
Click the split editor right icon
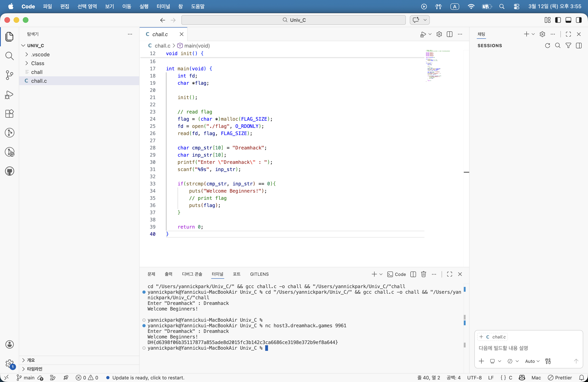click(x=449, y=34)
